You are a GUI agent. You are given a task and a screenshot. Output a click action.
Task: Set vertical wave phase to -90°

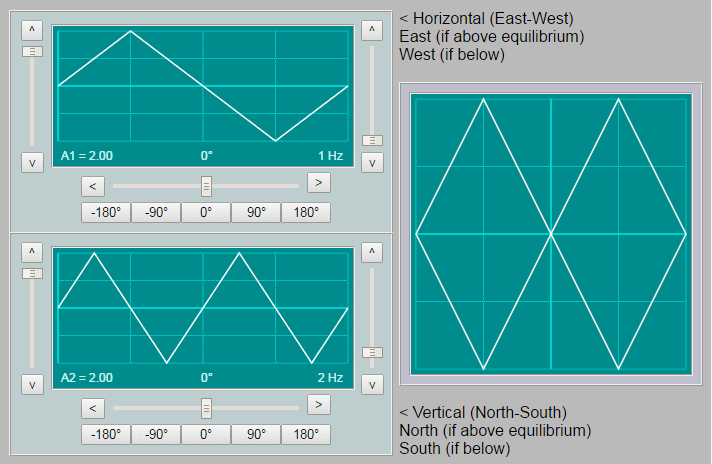pos(156,434)
